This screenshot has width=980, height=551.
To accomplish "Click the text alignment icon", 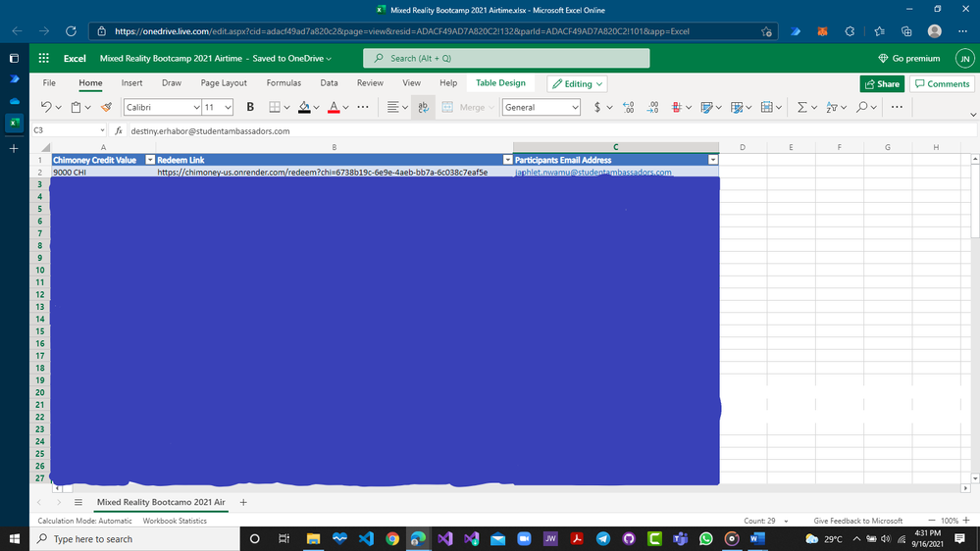I will click(x=392, y=107).
